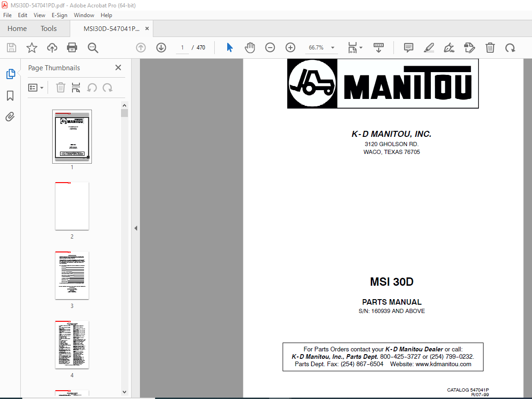This screenshot has height=399, width=532.
Task: Click the Fit page width icon
Action: [352, 48]
